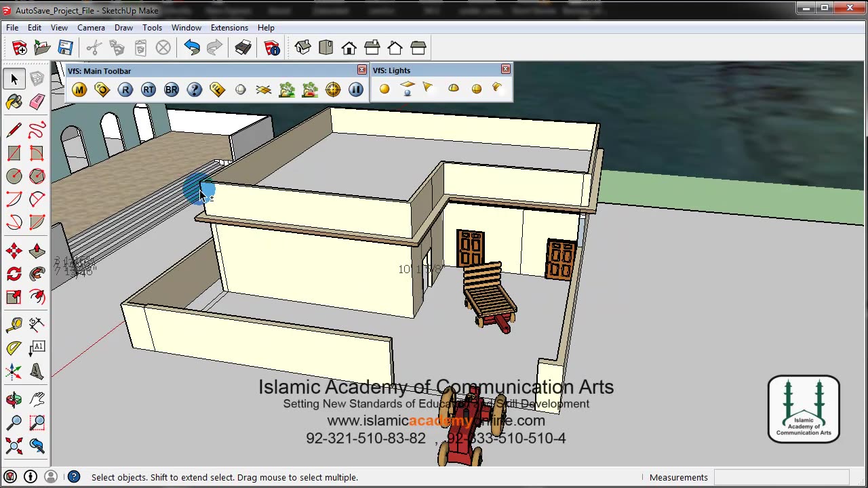Select the 3 Point Arc tool
Image resolution: width=868 pixels, height=488 pixels.
(14, 222)
